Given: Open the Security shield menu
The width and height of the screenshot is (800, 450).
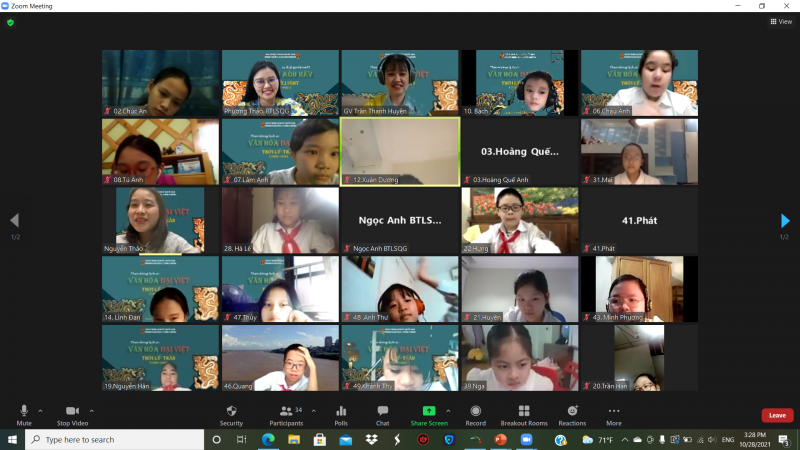Looking at the screenshot, I should 231,415.
